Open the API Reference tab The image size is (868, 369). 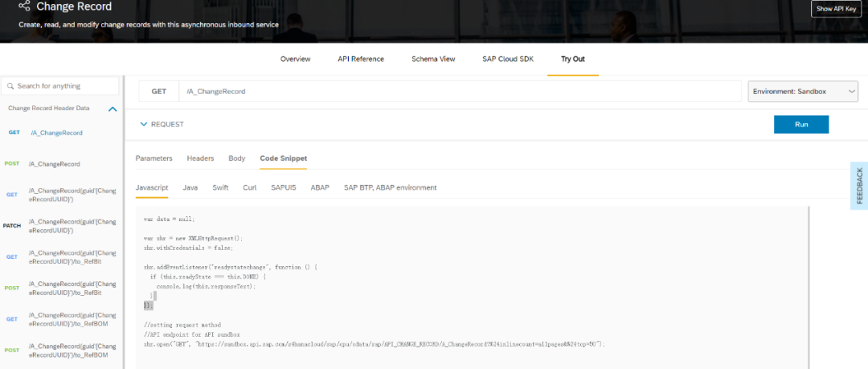pos(360,59)
